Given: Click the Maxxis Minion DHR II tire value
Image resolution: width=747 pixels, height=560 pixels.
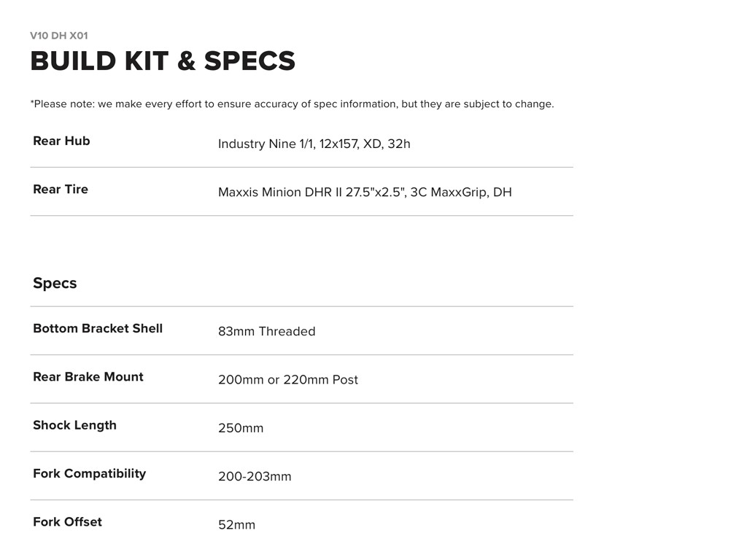Looking at the screenshot, I should 365,192.
